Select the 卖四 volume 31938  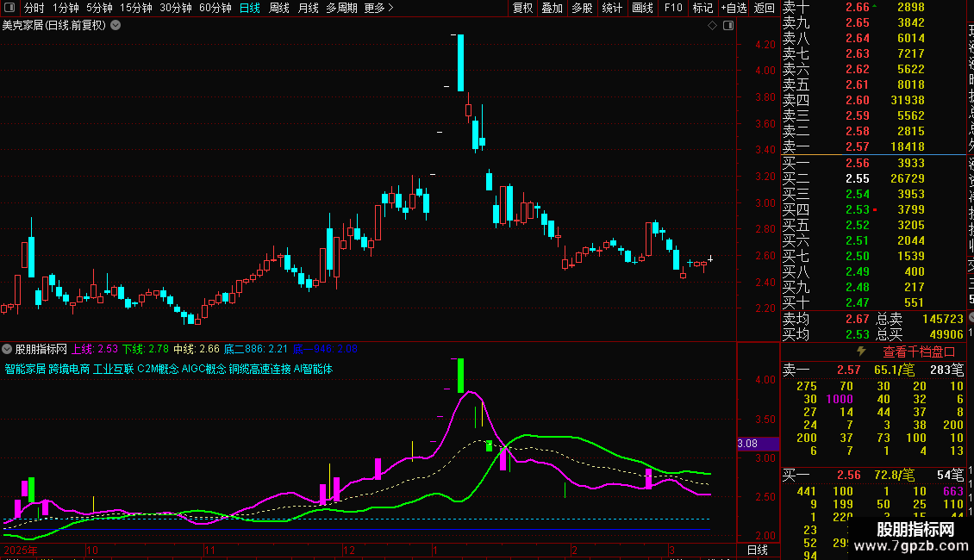click(908, 100)
